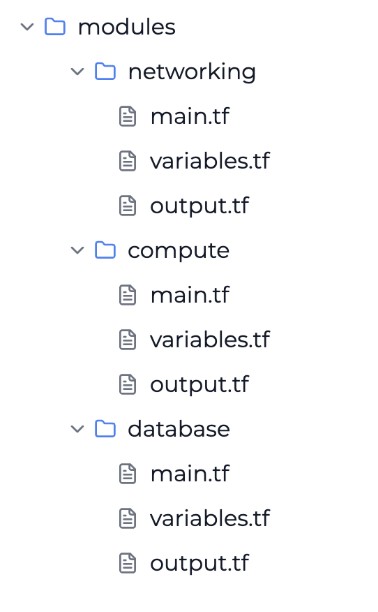Click file icon of networking output.tf
This screenshot has width=378, height=612.
128,206
